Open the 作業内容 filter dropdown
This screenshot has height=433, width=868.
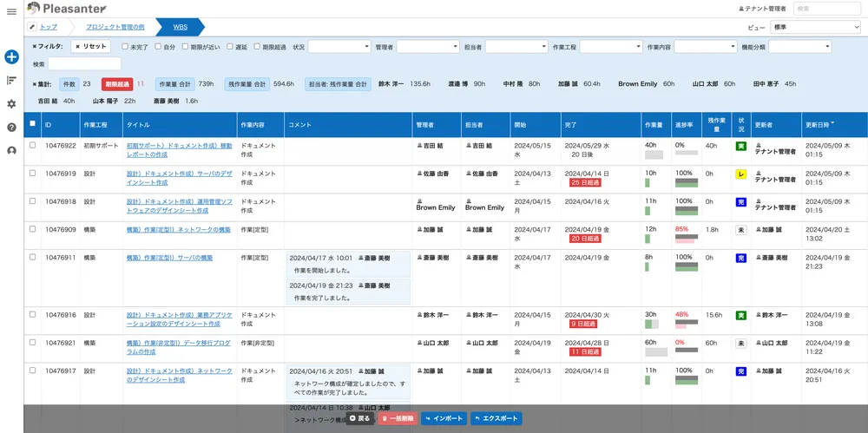tap(705, 47)
